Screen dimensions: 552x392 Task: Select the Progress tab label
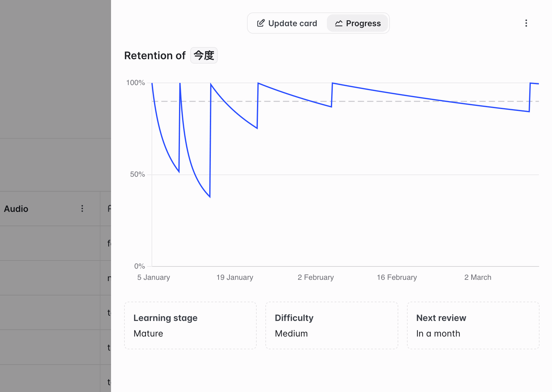tap(363, 23)
